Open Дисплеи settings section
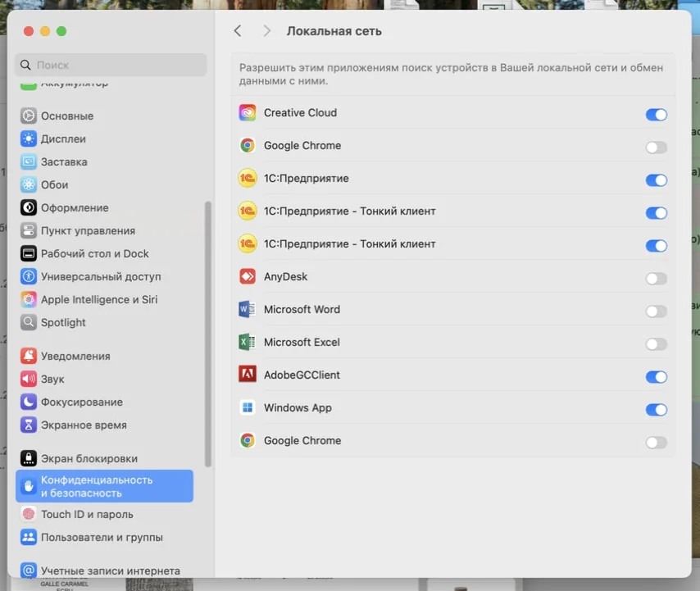Viewport: 700px width, 591px height. coord(104,139)
